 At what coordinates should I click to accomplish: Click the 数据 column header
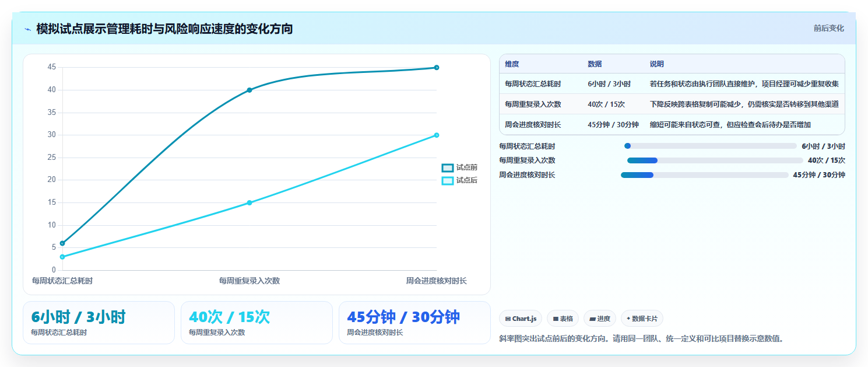tap(595, 64)
